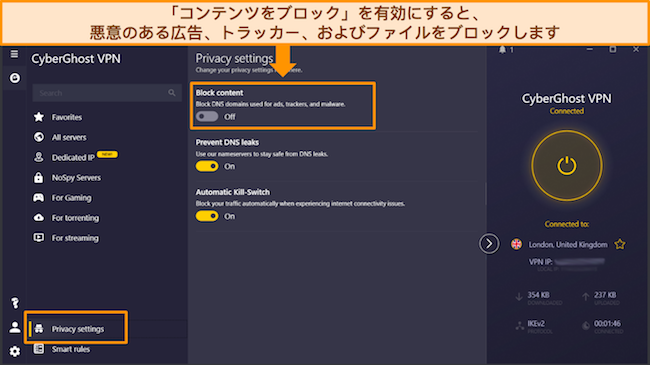Screen dimensions: 650x365
Task: Enable the Block content toggle
Action: (207, 117)
